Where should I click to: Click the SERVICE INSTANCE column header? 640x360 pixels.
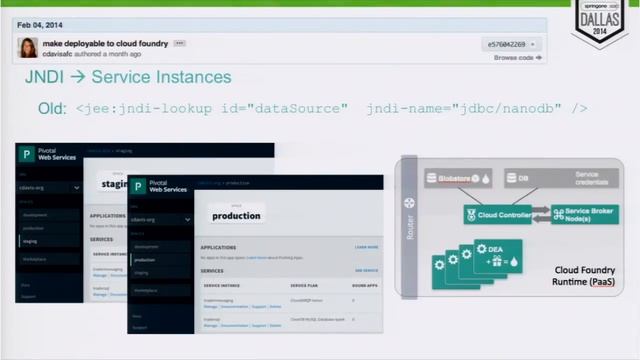pos(222,286)
